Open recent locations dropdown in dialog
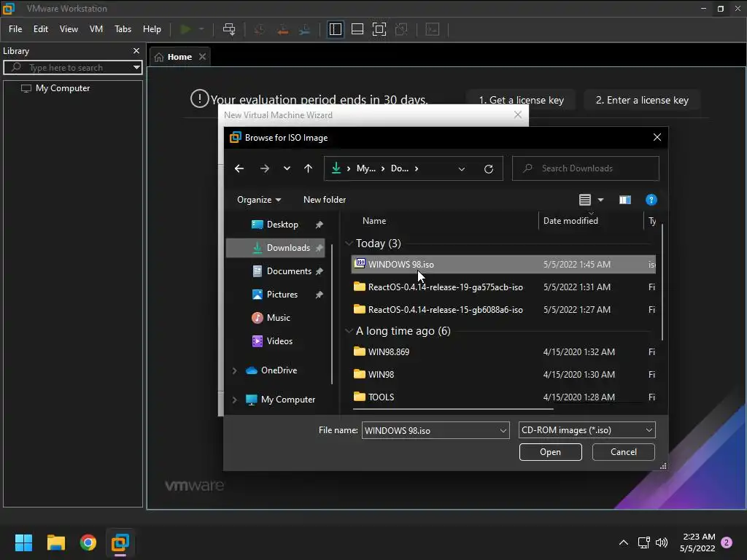The height and width of the screenshot is (560, 747). 287,168
